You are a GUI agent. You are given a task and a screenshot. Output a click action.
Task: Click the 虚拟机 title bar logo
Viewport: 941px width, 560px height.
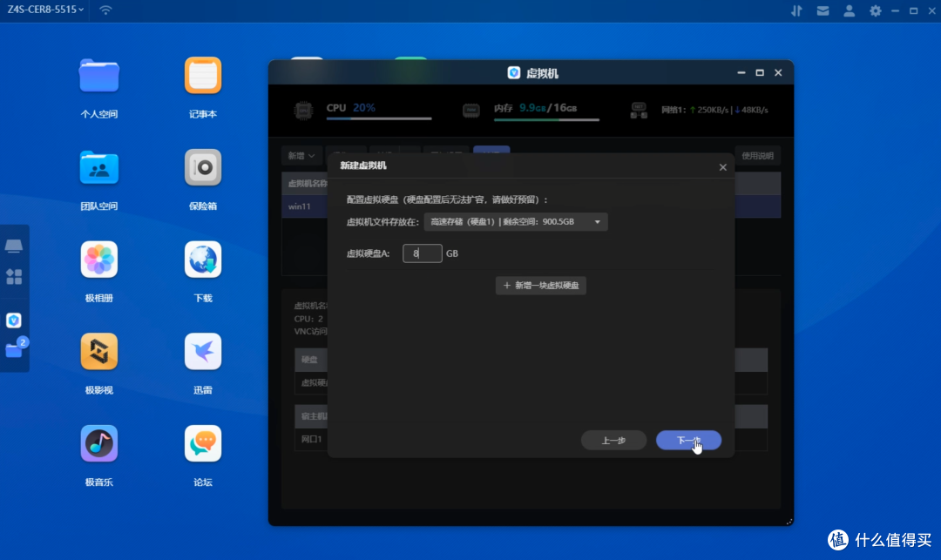click(514, 72)
